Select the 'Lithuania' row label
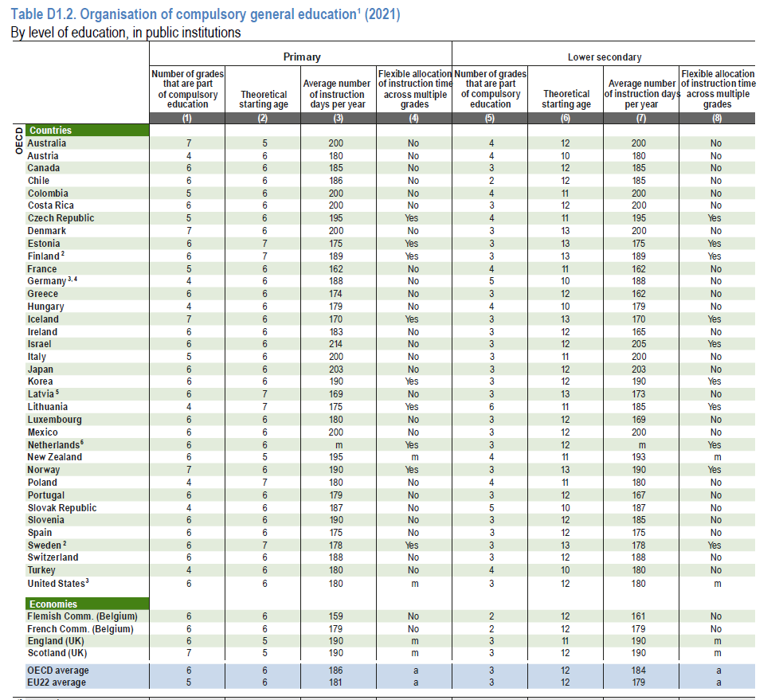This screenshot has height=700, width=783. click(x=48, y=407)
